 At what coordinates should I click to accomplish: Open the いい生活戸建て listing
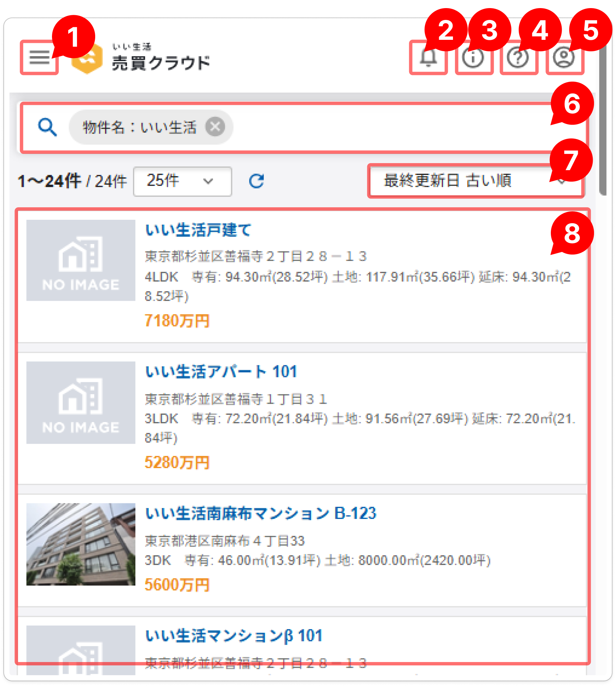(x=198, y=230)
